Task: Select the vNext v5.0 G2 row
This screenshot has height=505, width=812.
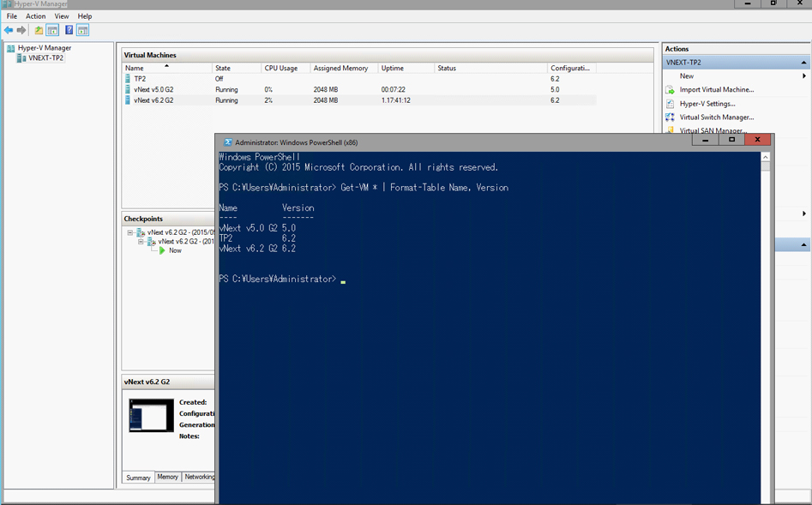Action: pyautogui.click(x=359, y=90)
